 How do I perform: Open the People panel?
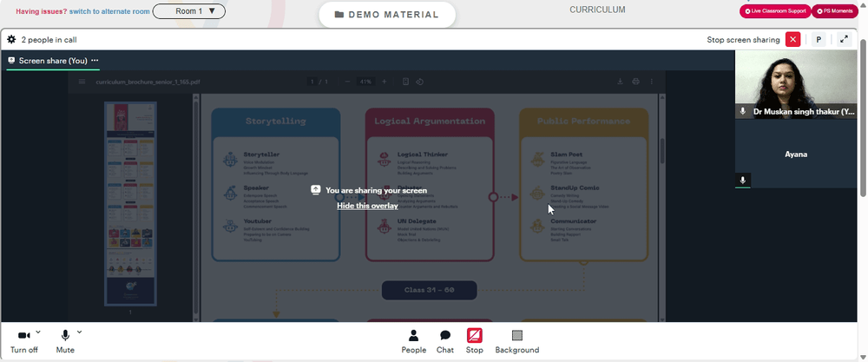click(413, 341)
